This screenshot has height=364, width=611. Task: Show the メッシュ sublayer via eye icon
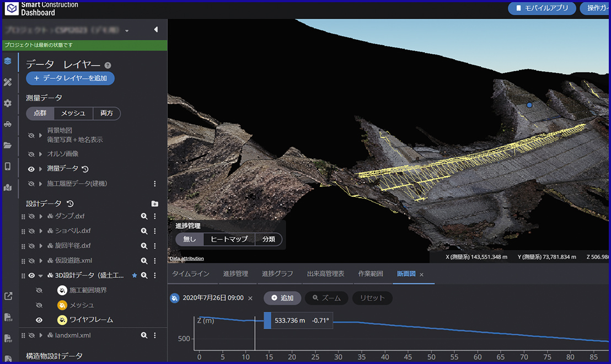(39, 305)
